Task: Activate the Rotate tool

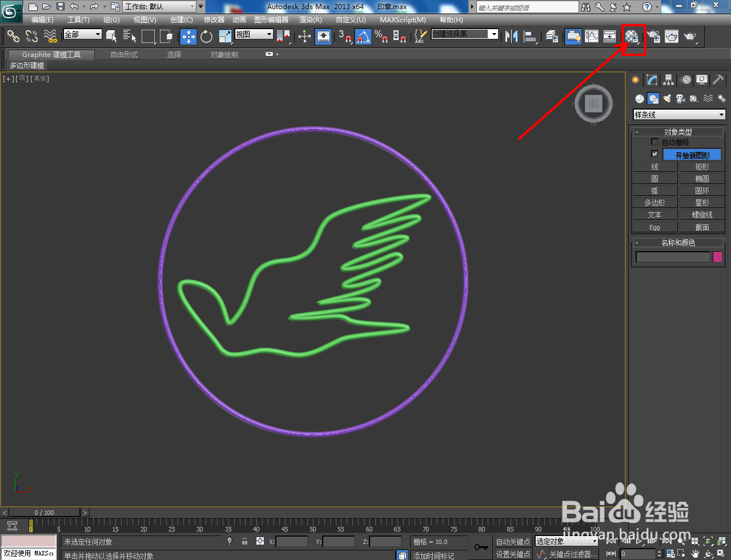Action: [x=206, y=37]
